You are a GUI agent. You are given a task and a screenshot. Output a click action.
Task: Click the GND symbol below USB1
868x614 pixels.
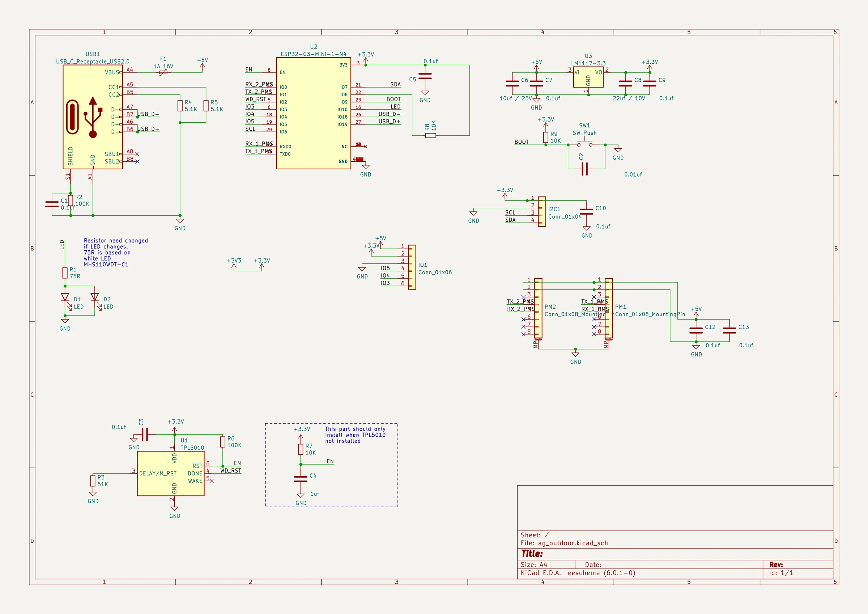(180, 221)
